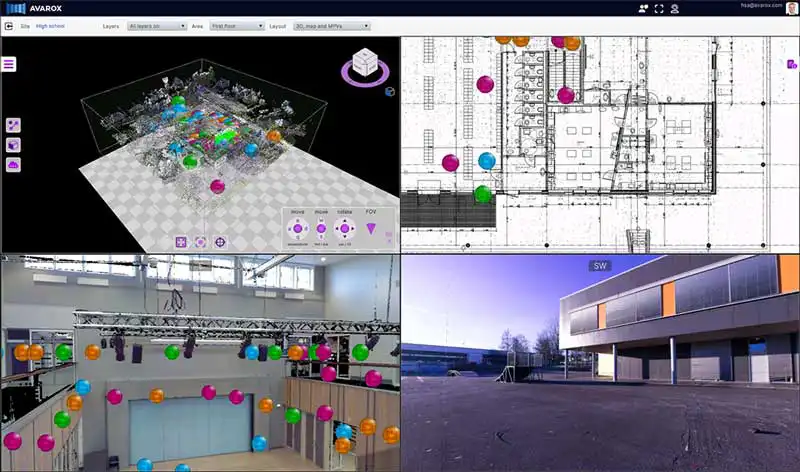Click the 3D orientation view cube
The width and height of the screenshot is (800, 472).
[365, 62]
